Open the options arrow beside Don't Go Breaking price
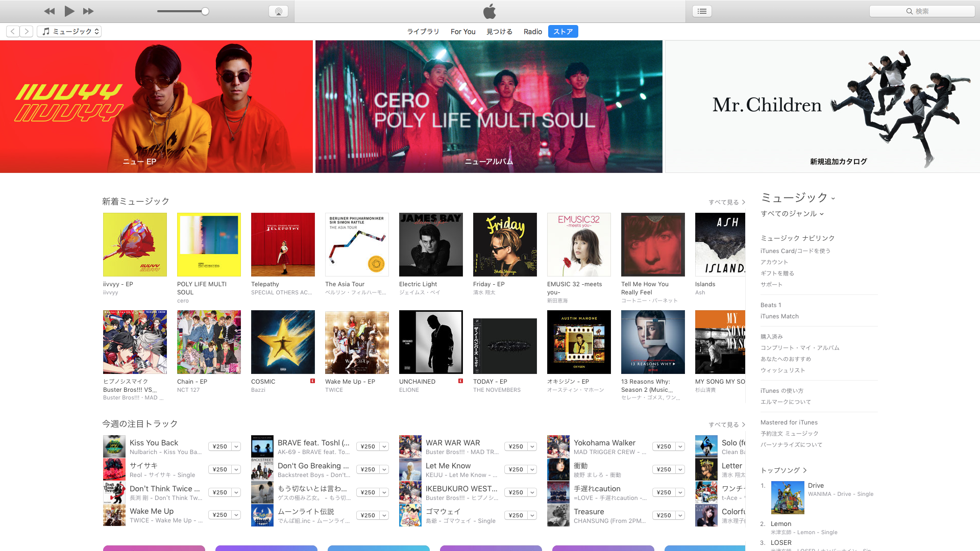 coord(384,469)
